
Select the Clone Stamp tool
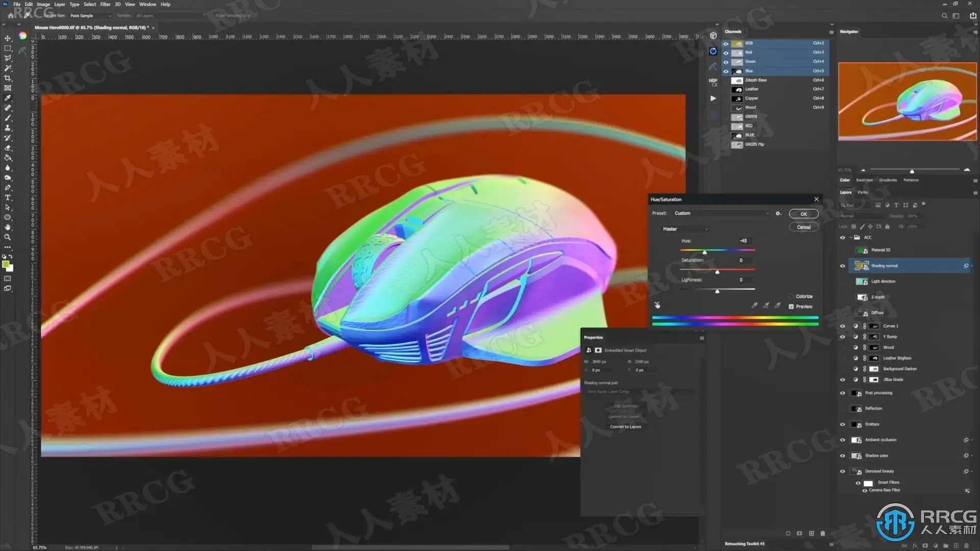pos(8,128)
